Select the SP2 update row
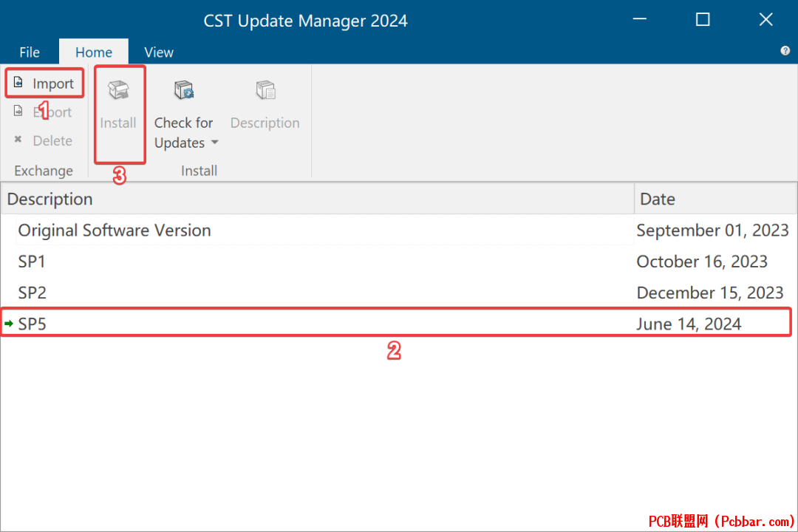 point(398,293)
